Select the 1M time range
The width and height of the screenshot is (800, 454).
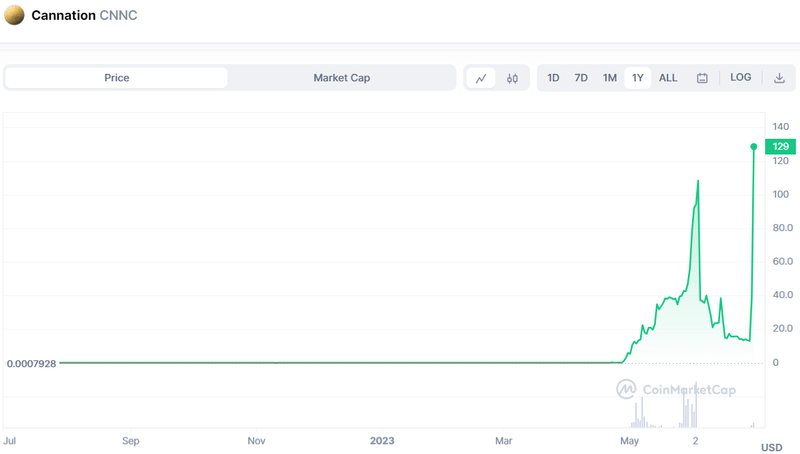point(609,78)
